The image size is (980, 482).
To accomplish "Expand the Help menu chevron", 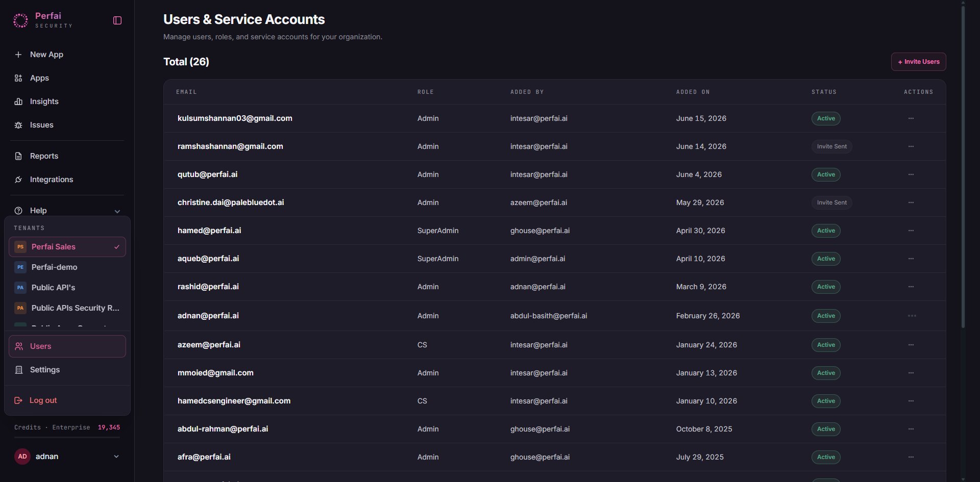I will 117,211.
